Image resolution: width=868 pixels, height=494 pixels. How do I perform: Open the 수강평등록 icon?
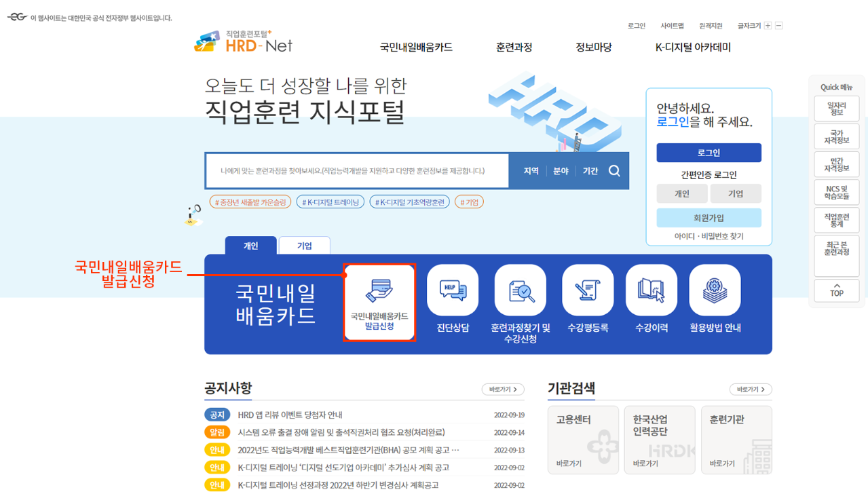[x=588, y=290]
